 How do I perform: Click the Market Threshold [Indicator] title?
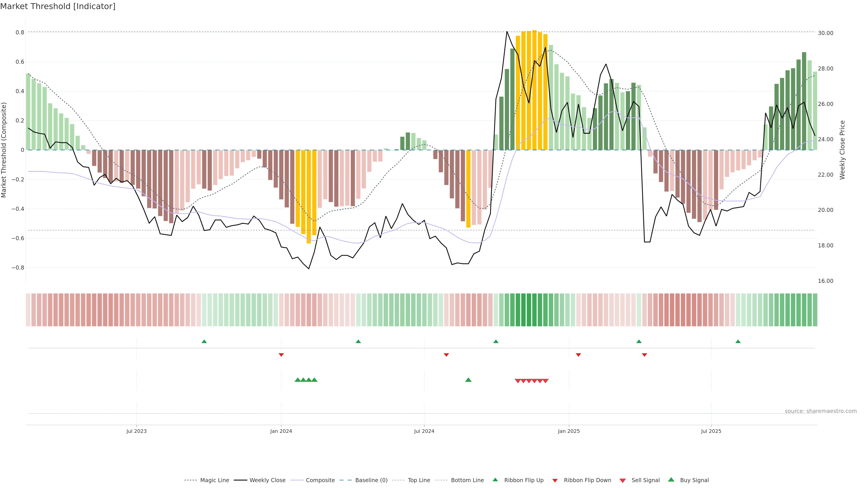pos(58,6)
